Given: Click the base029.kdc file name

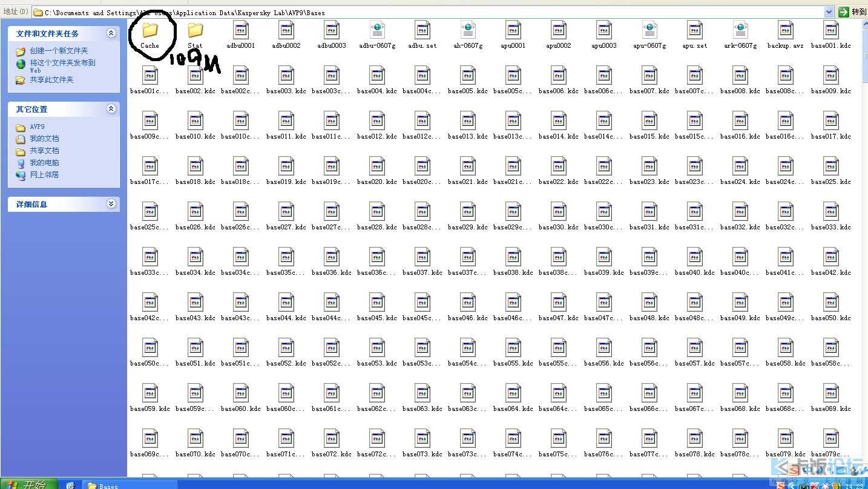Looking at the screenshot, I should (x=468, y=228).
